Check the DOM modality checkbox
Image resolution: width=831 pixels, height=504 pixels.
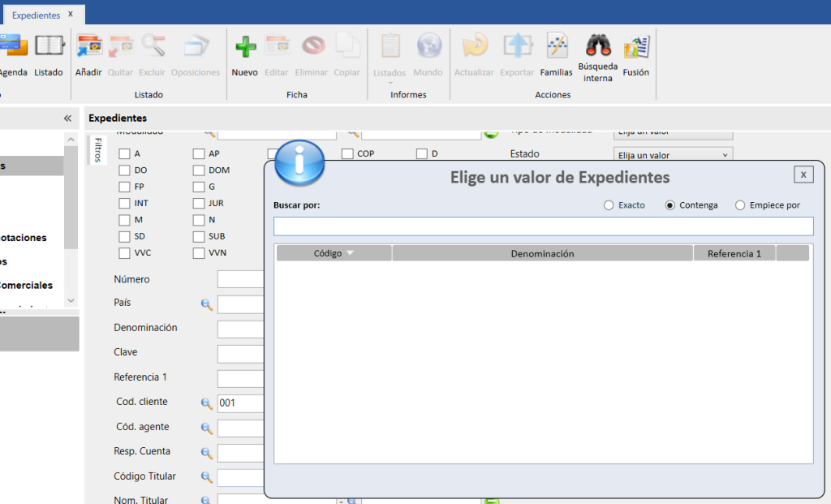(199, 170)
